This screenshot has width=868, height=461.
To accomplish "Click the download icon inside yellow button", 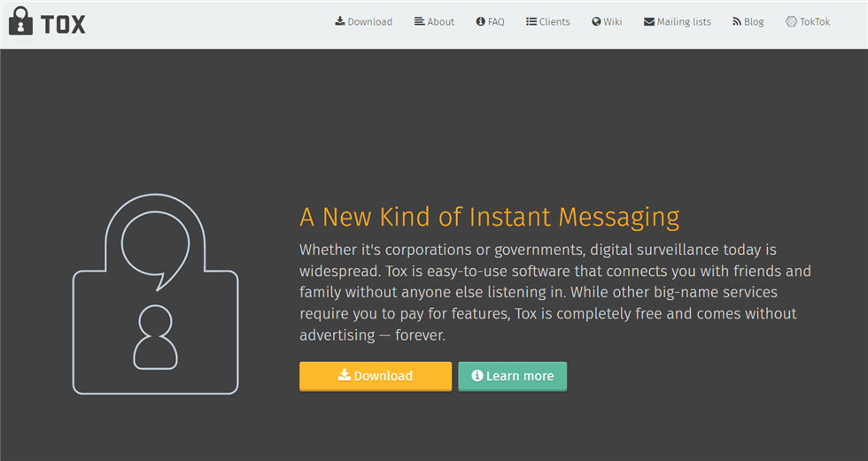I will [345, 375].
